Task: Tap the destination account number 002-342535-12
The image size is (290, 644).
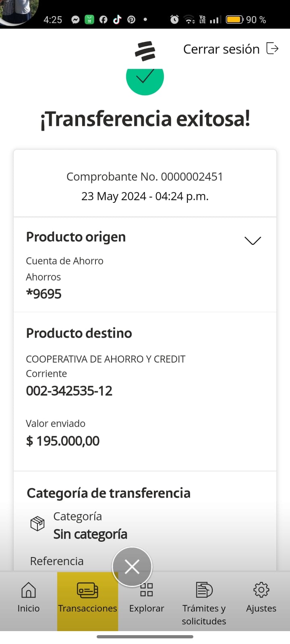Action: click(x=69, y=391)
